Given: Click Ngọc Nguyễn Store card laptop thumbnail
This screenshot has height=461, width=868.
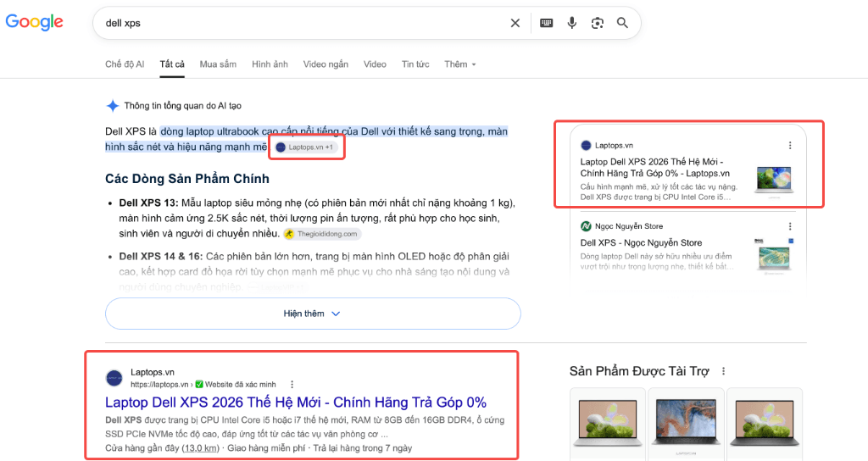Looking at the screenshot, I should click(x=774, y=256).
